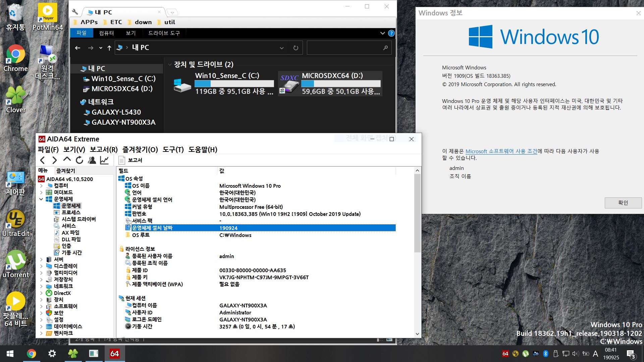
Task: Open notification center icon in taskbar
Action: [x=631, y=354]
